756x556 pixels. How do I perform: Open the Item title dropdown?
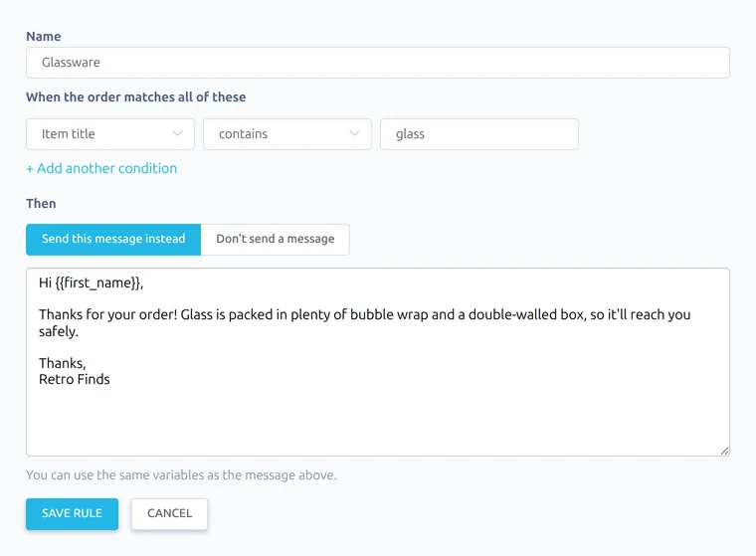point(110,134)
